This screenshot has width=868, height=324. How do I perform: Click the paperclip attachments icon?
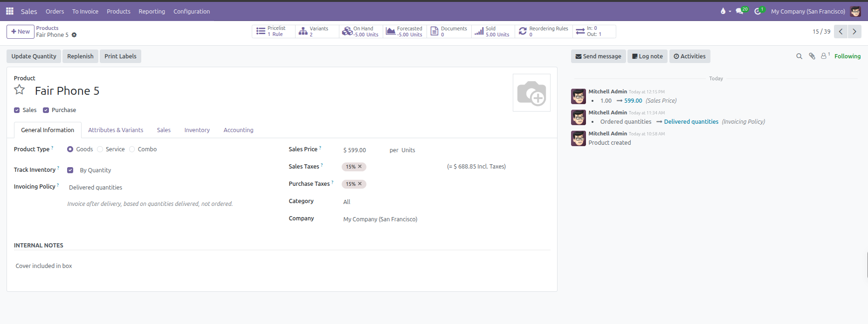coord(812,56)
